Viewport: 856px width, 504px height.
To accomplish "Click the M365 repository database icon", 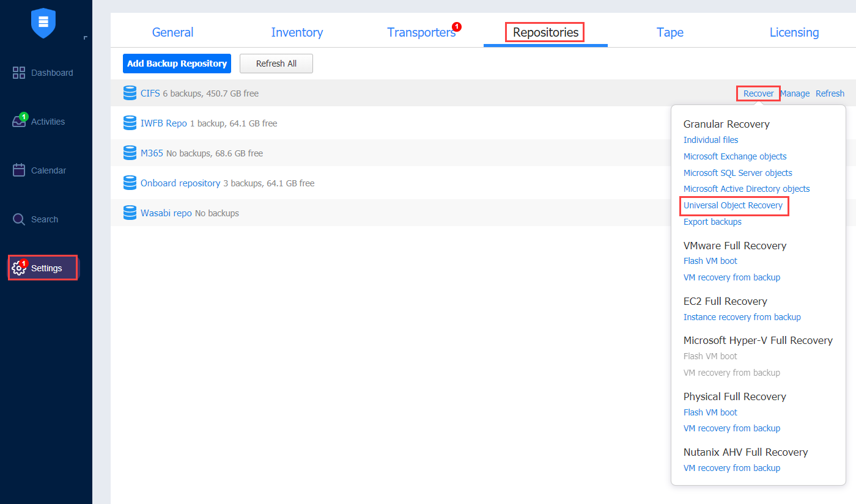I will click(x=130, y=153).
